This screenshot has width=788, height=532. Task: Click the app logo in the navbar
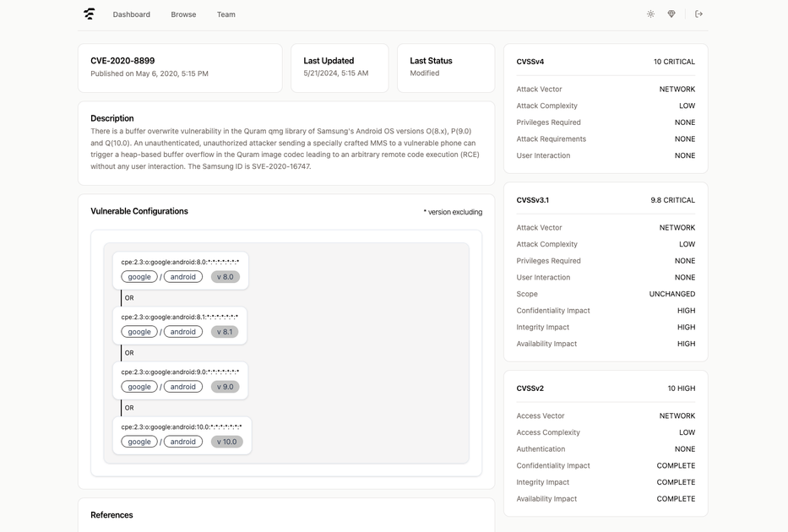90,14
